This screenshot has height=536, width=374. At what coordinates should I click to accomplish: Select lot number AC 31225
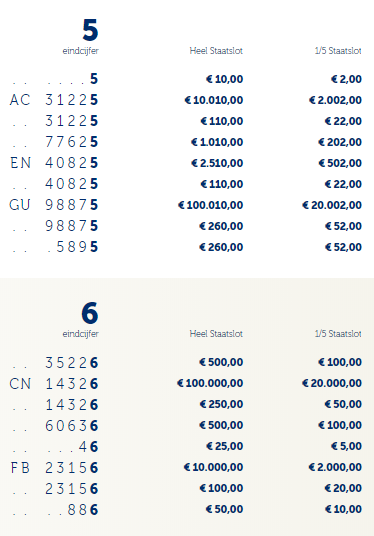click(54, 100)
